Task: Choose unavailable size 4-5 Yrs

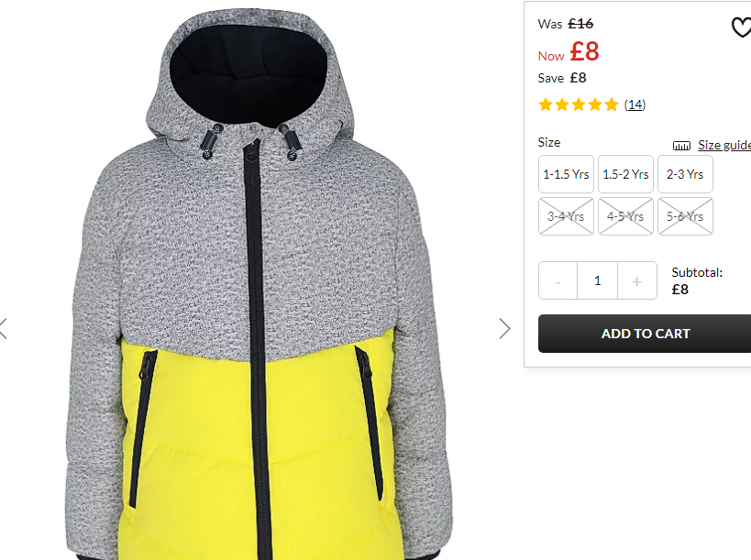Action: click(625, 216)
